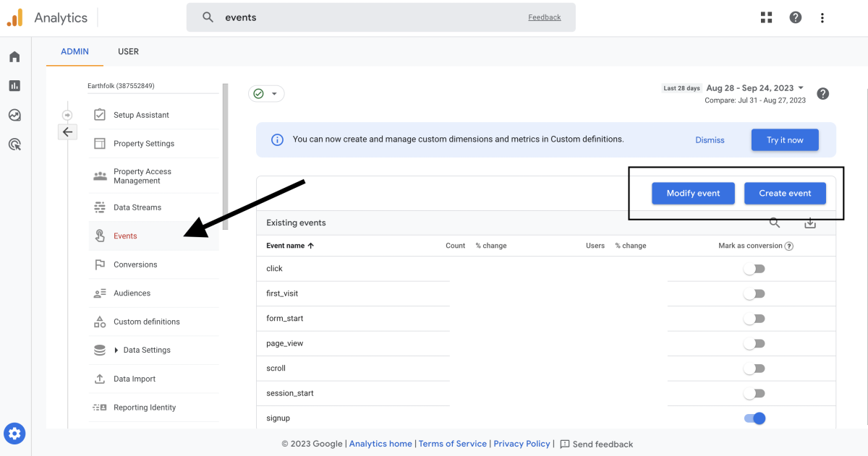Screen dimensions: 868x456
Task: Disable conversion for signup event
Action: (754, 418)
